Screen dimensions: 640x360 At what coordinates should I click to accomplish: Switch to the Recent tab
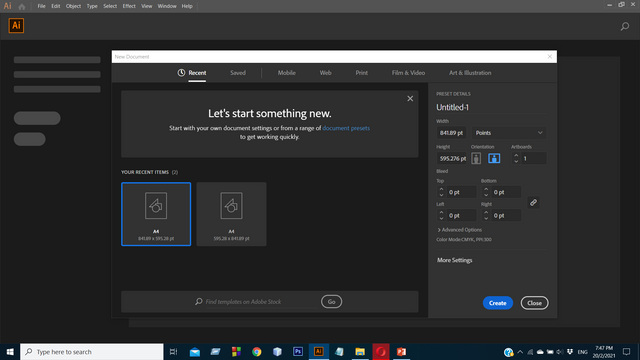[192, 73]
